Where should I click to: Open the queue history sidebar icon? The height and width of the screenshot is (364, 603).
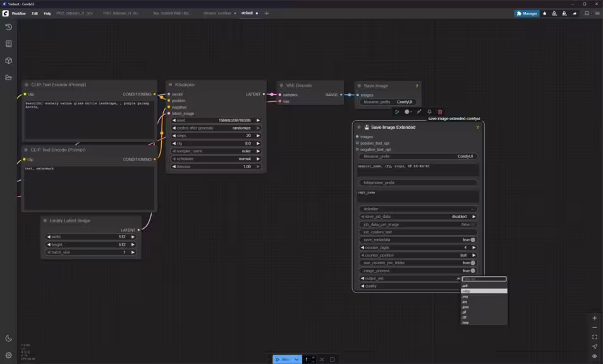coord(8,27)
